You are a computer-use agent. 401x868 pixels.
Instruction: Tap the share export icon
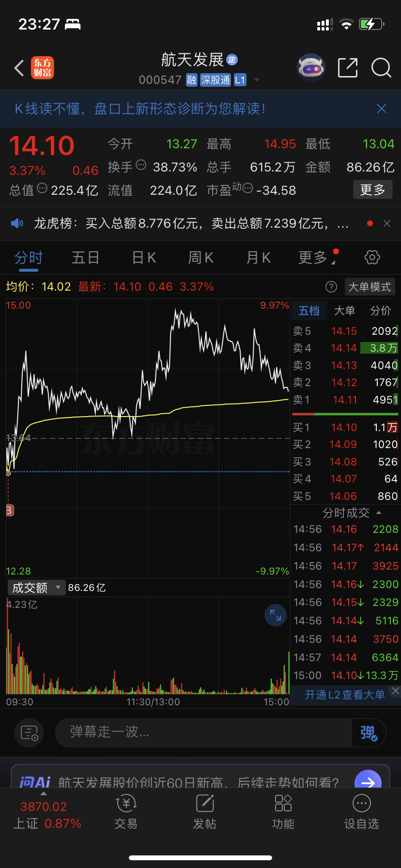coord(347,68)
